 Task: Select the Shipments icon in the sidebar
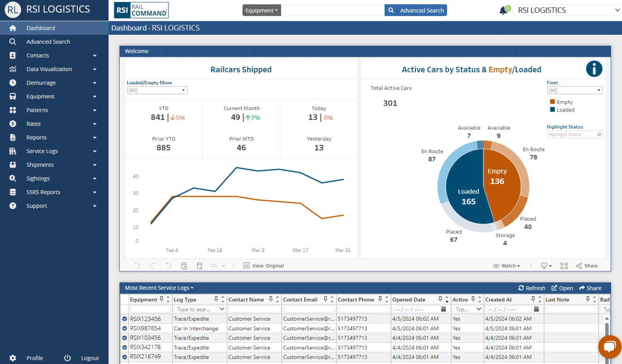pyautogui.click(x=13, y=164)
